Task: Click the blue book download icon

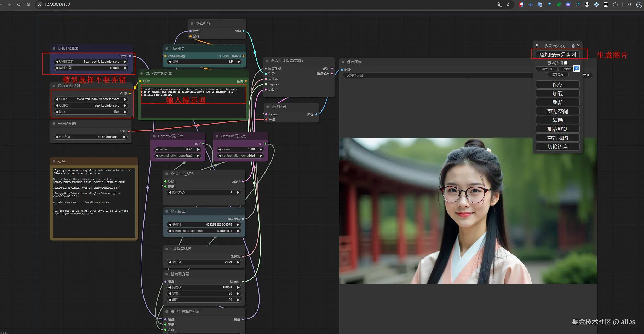Action: [577, 68]
